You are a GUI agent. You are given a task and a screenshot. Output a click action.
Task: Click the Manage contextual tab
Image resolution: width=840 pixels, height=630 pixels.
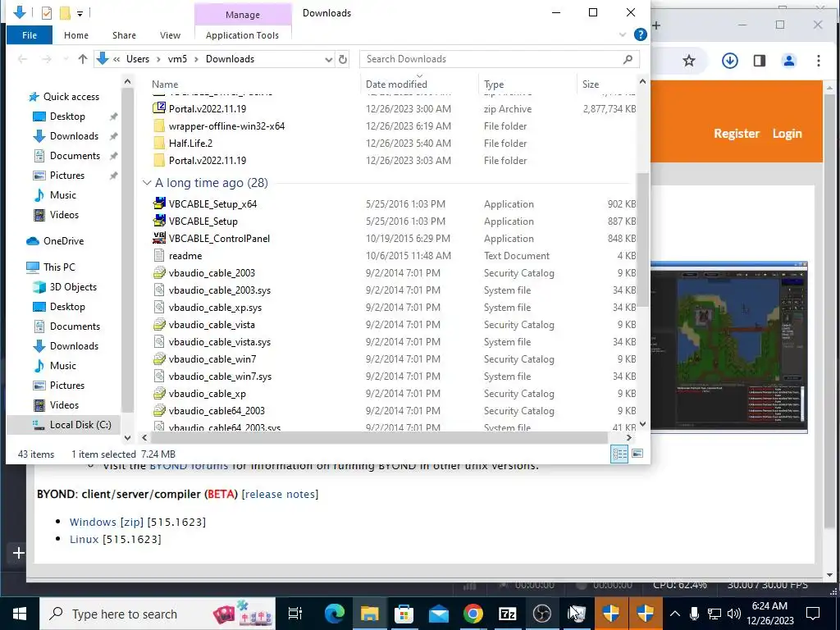tap(242, 15)
